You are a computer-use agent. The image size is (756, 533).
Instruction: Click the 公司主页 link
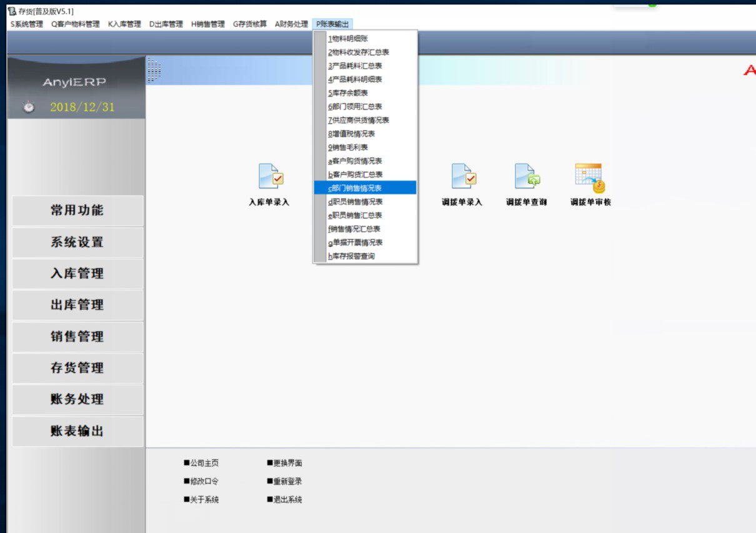(202, 463)
